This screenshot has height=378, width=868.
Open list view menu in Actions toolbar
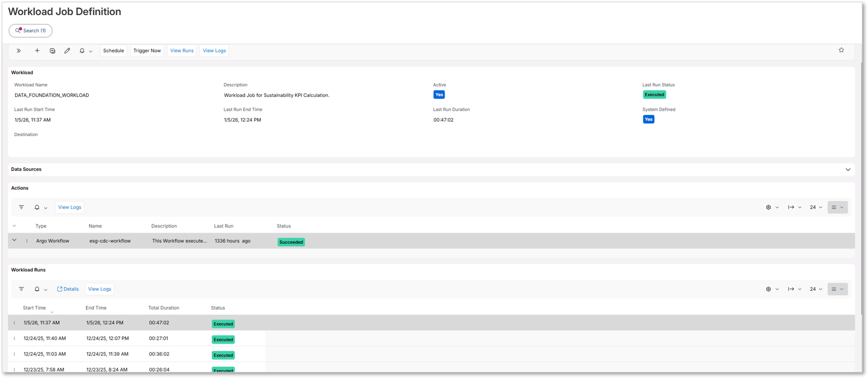(837, 207)
